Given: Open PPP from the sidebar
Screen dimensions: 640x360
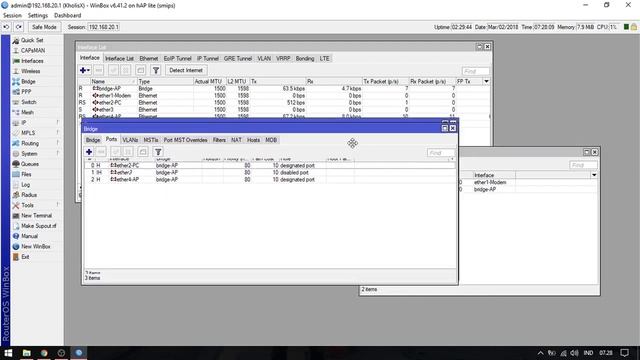Looking at the screenshot, I should pos(26,92).
